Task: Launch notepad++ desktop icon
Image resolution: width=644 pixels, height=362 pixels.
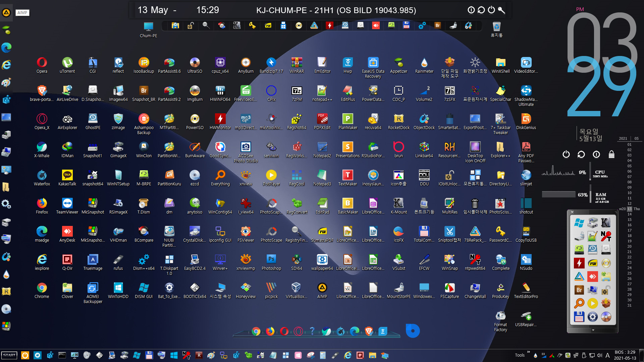Action: click(322, 93)
